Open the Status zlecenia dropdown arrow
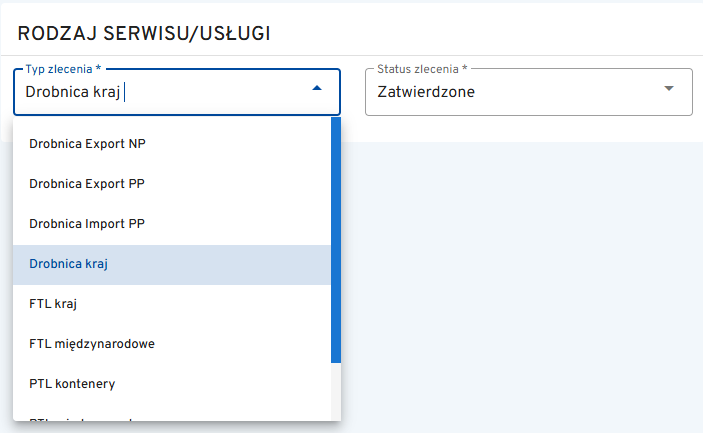The height and width of the screenshot is (433, 703). coord(669,89)
